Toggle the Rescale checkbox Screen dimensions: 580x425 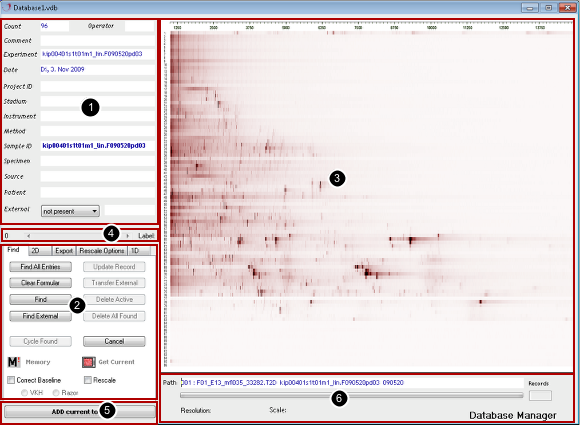coord(88,380)
